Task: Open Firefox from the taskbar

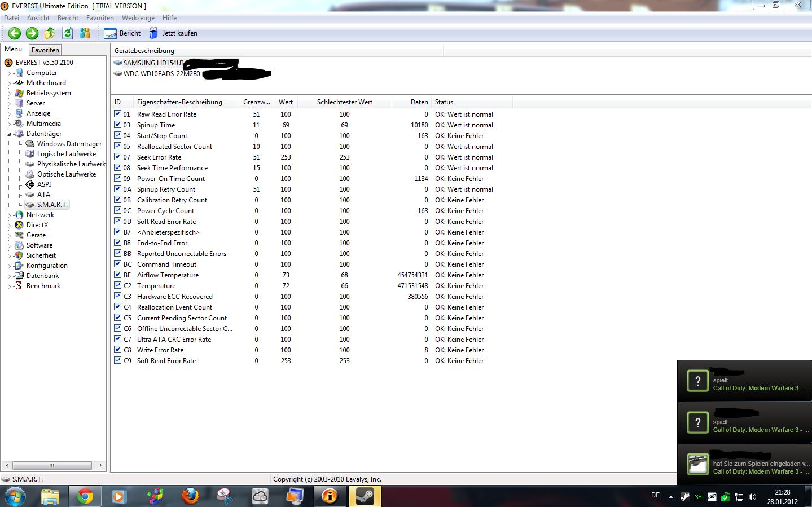Action: coord(190,496)
